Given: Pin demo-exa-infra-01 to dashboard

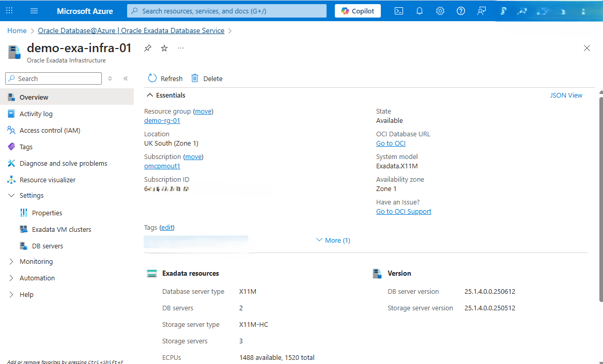Looking at the screenshot, I should pos(147,48).
